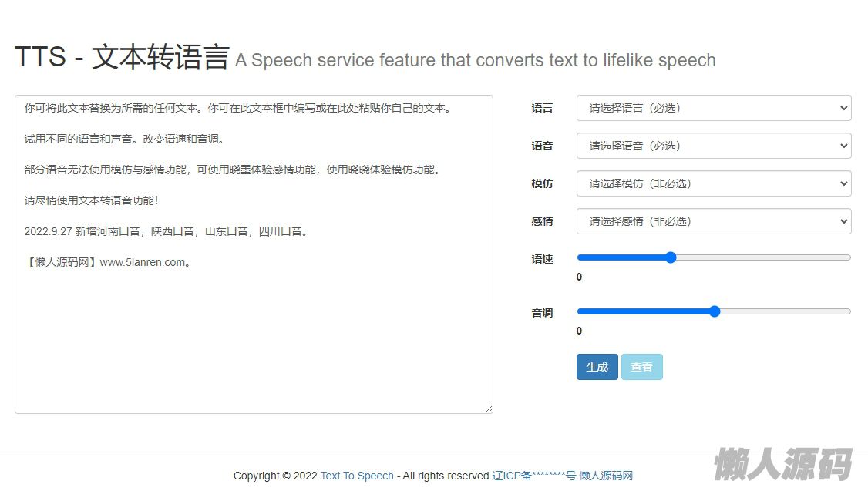The image size is (868, 491).
Task: Click the 语速 speed slider handle
Action: 671,257
